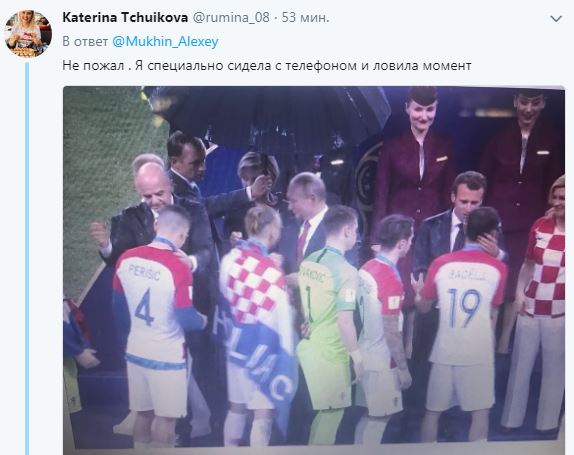Click the blue conversation thread line

[27, 258]
